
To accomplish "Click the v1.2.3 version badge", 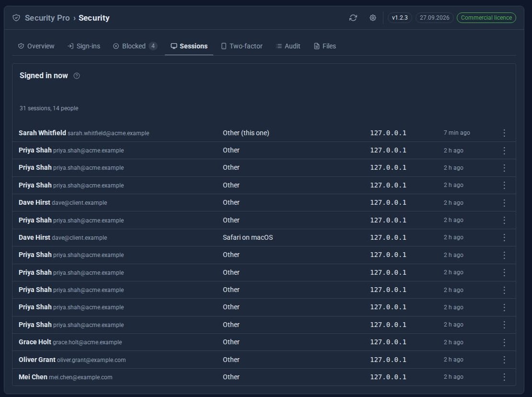I will [x=400, y=18].
